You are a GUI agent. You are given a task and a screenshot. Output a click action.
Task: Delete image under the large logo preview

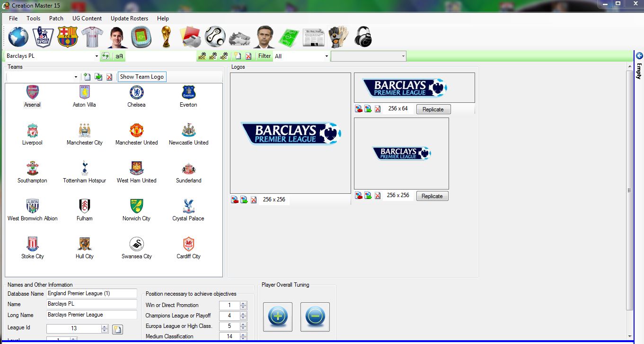click(254, 199)
